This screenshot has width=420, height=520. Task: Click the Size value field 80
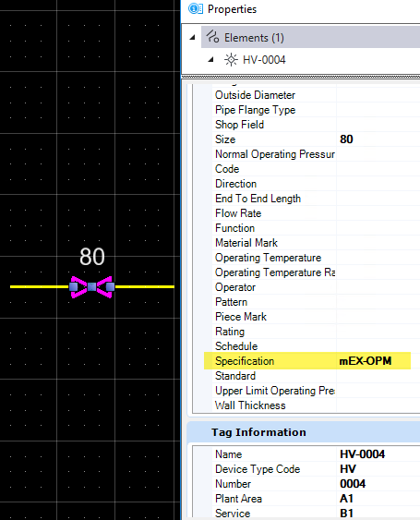378,139
